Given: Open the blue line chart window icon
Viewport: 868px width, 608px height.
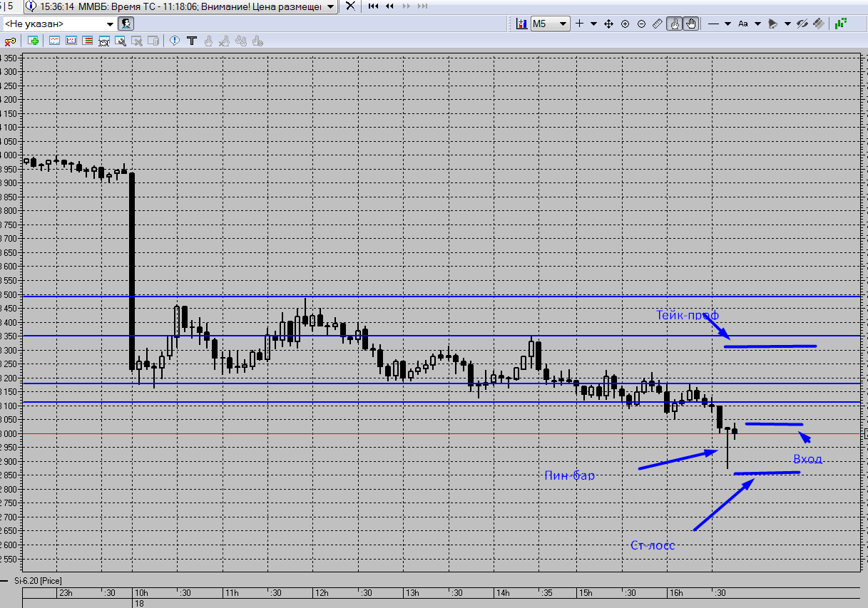Looking at the screenshot, I should [54, 41].
